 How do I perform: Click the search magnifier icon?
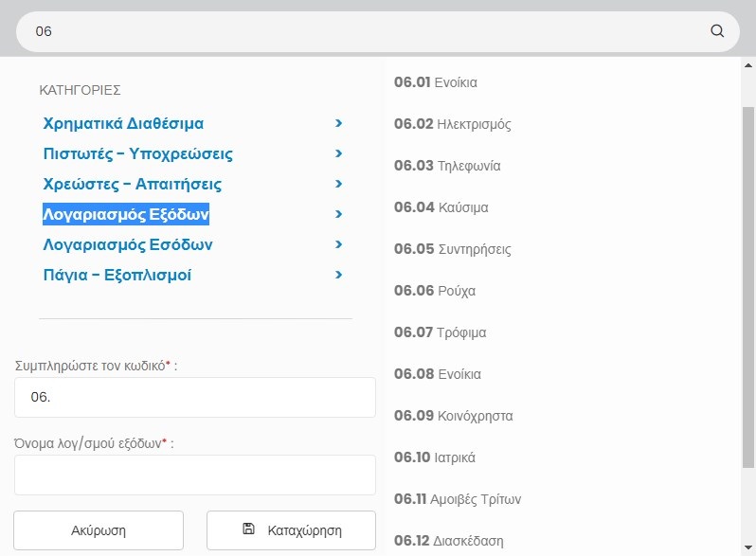716,31
